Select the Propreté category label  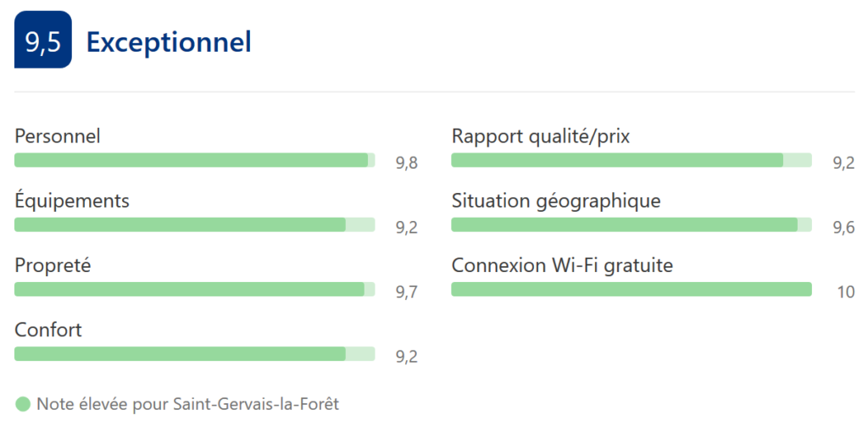point(53,265)
